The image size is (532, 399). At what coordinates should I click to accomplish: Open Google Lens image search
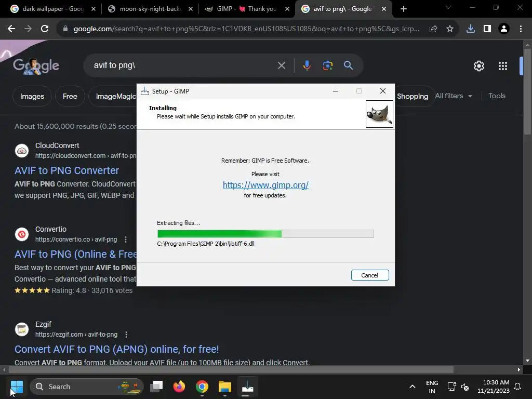[x=327, y=65]
